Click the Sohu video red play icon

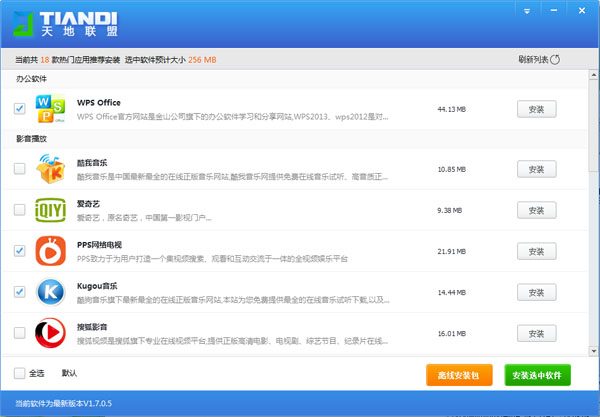coord(51,333)
